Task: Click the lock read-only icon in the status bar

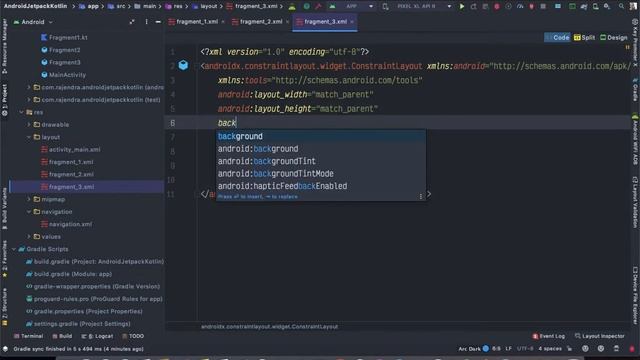Action: pos(570,349)
